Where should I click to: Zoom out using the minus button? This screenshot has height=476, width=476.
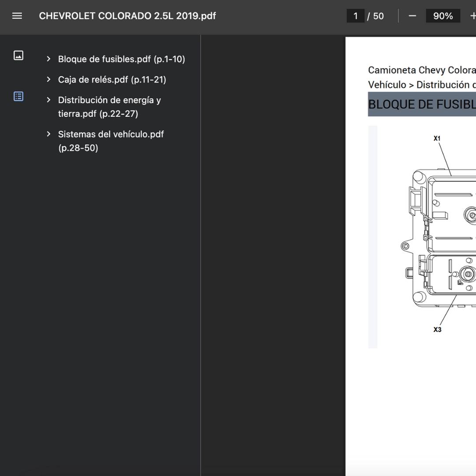coord(412,16)
